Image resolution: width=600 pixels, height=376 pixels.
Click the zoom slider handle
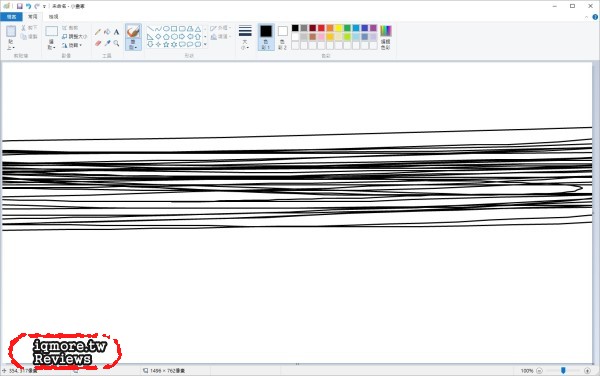pos(563,370)
